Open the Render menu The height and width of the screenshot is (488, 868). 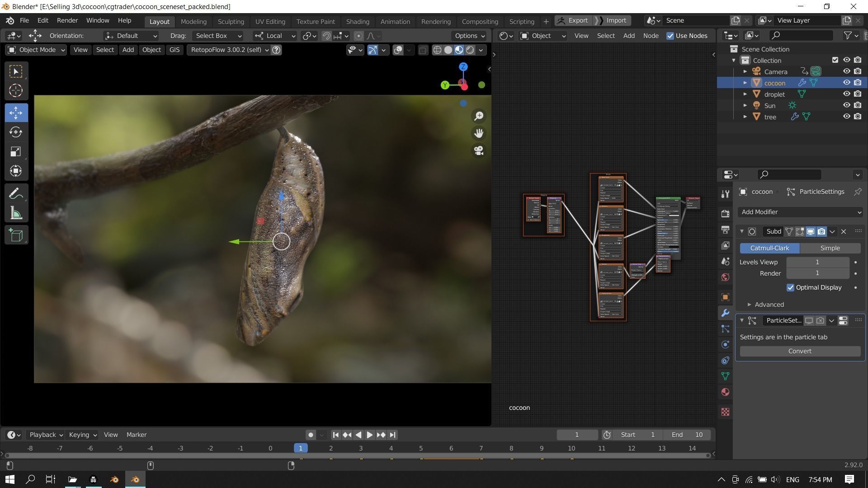[x=67, y=20]
